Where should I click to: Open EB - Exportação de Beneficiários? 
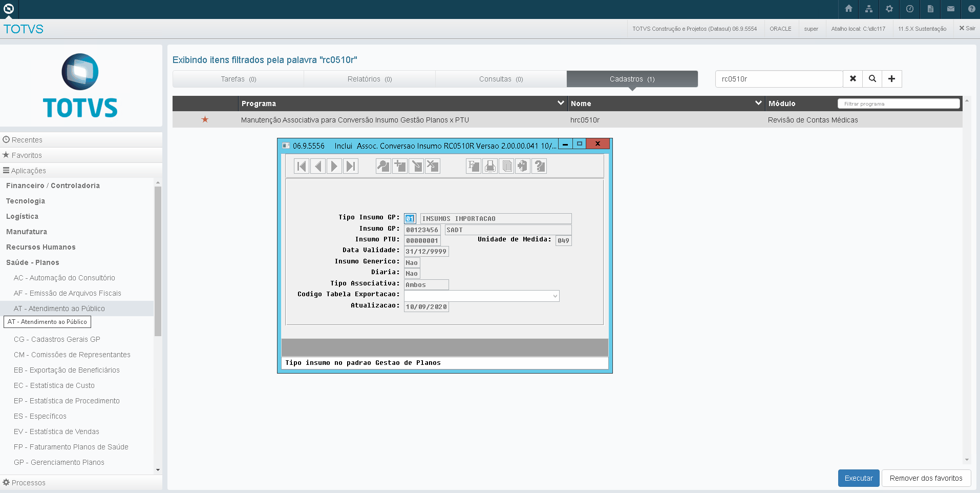(x=67, y=370)
